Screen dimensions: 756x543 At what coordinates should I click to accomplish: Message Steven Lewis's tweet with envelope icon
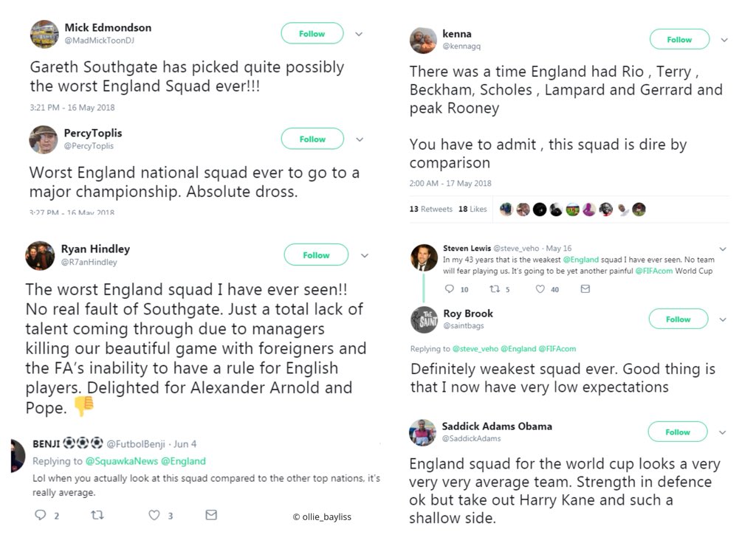(585, 289)
